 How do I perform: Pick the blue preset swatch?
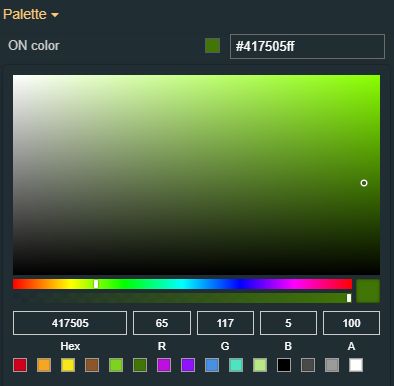point(212,365)
